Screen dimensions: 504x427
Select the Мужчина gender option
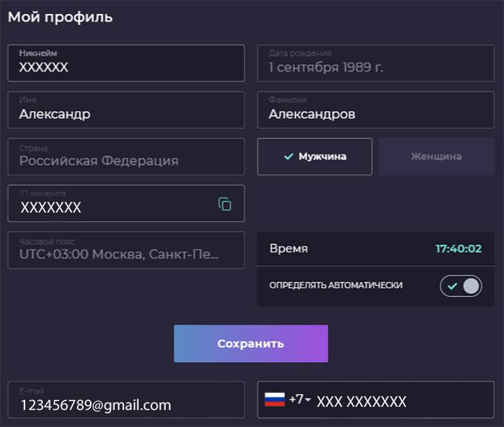click(x=314, y=156)
